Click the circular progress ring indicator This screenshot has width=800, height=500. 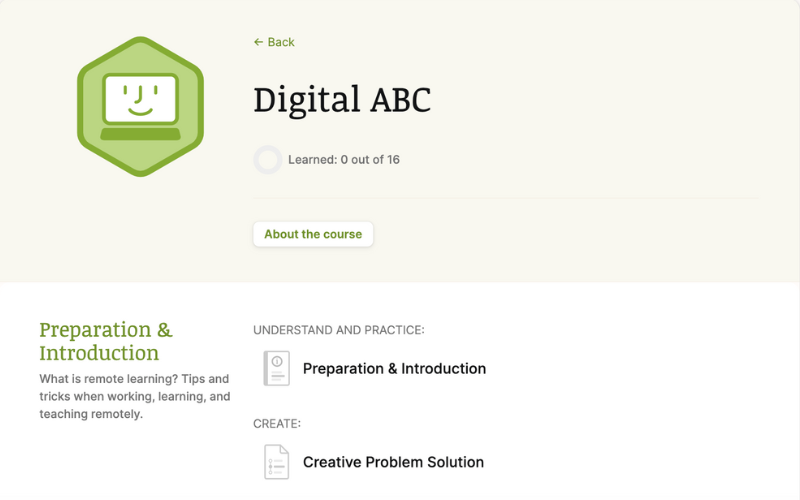point(268,160)
